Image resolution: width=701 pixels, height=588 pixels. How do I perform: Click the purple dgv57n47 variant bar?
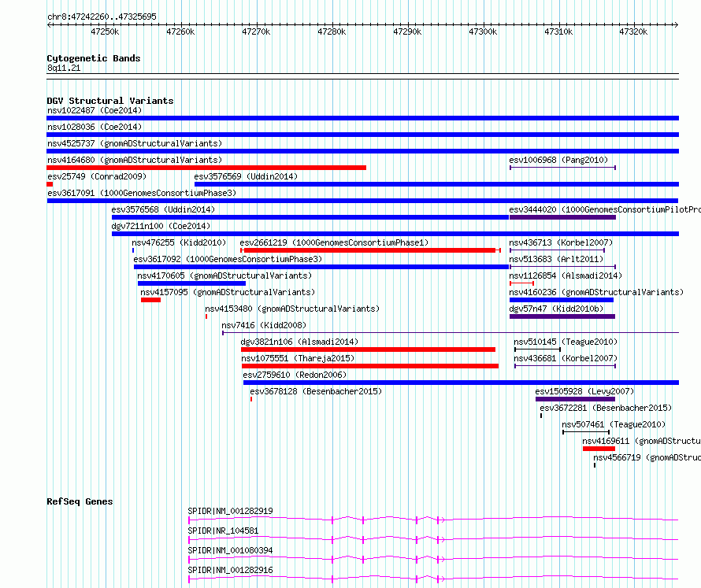[x=562, y=316]
